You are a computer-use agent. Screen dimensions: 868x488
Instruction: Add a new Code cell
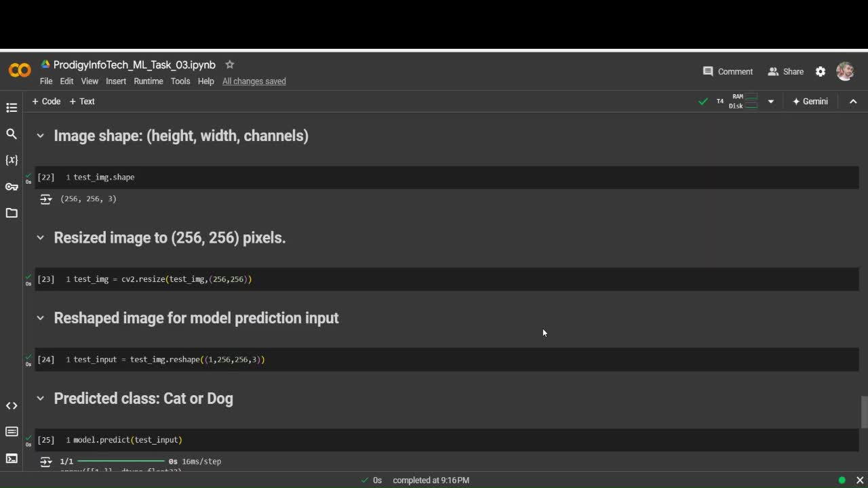point(46,102)
